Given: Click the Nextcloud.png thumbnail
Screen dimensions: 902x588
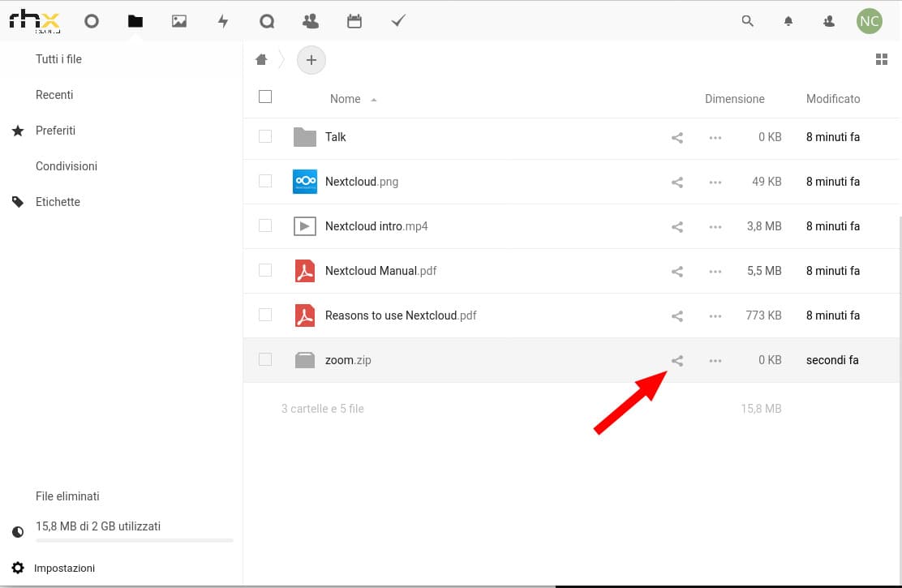Looking at the screenshot, I should coord(305,182).
